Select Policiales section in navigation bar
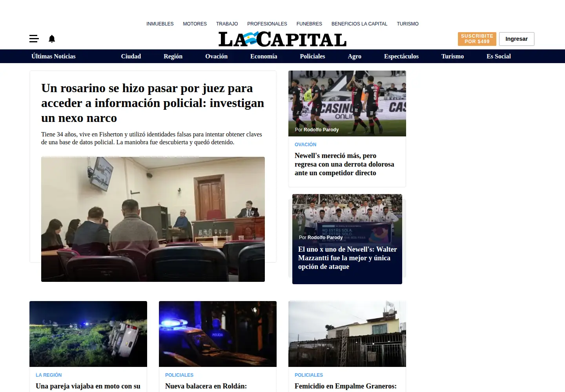 312,56
